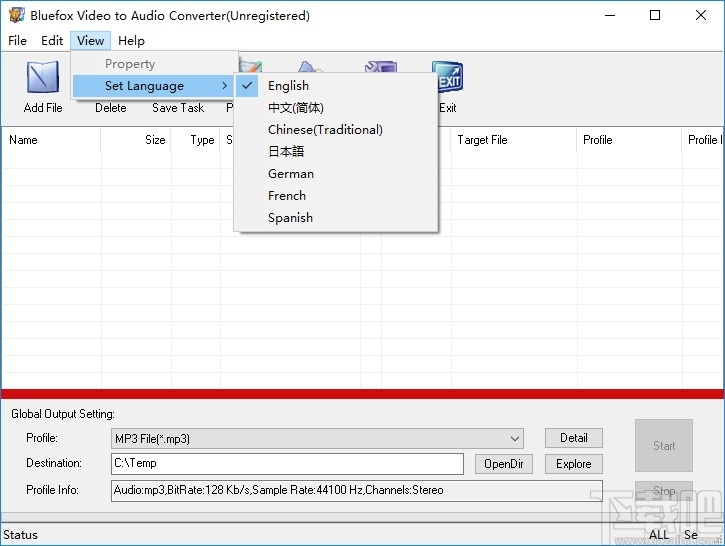The image size is (725, 546).
Task: Close the open View menu
Action: click(x=91, y=41)
